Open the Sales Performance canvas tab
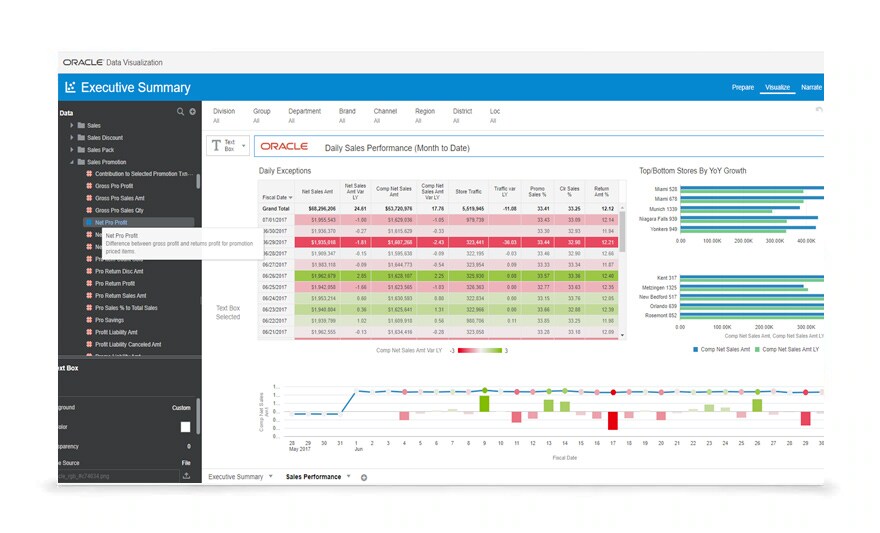This screenshot has width=880, height=533. pos(313,477)
